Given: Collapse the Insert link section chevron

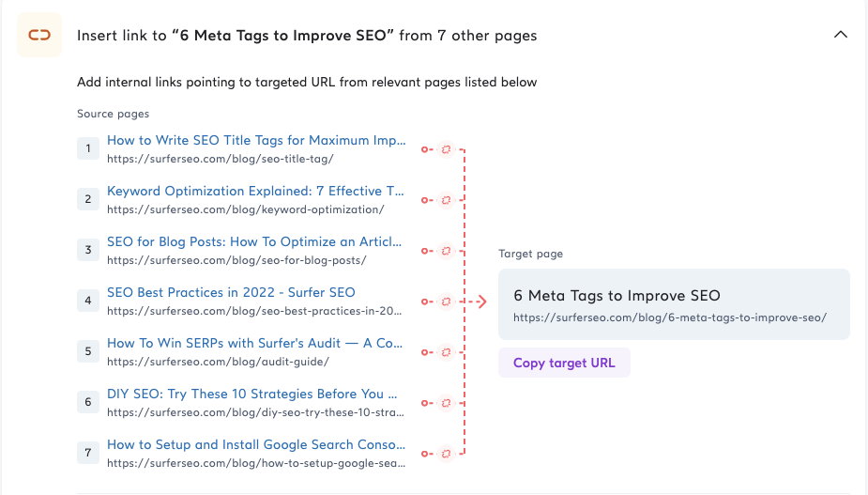Looking at the screenshot, I should [x=841, y=35].
